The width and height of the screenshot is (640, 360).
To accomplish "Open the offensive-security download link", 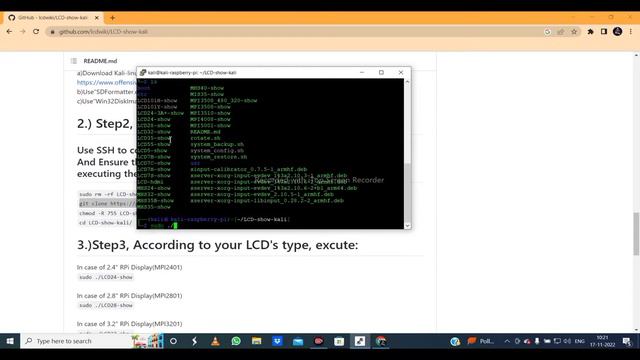I will (x=107, y=82).
